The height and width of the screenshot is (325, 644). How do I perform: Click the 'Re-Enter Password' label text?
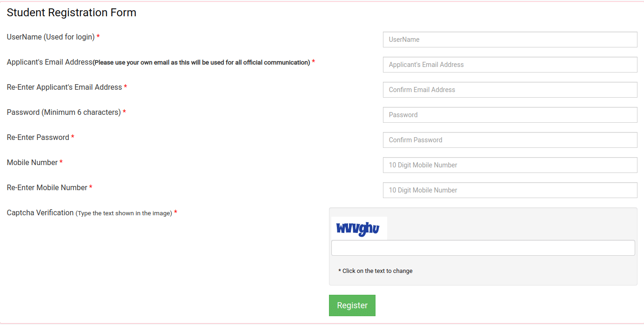[38, 138]
